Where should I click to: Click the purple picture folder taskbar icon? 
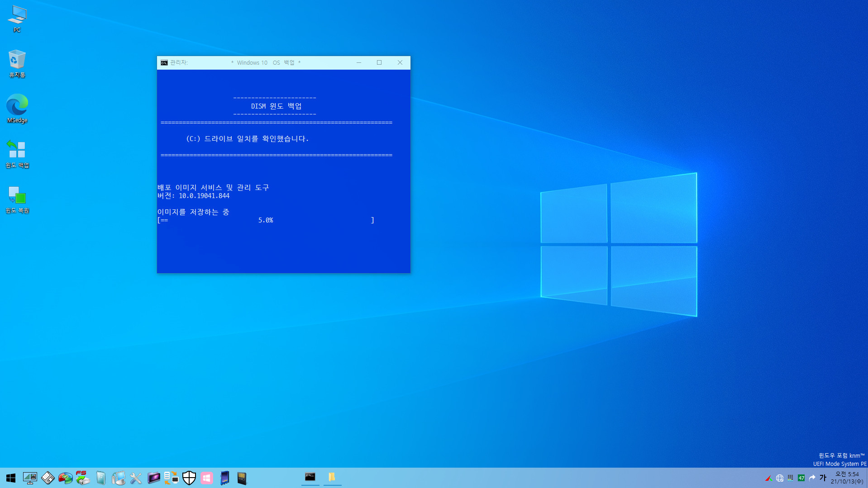pyautogui.click(x=153, y=478)
